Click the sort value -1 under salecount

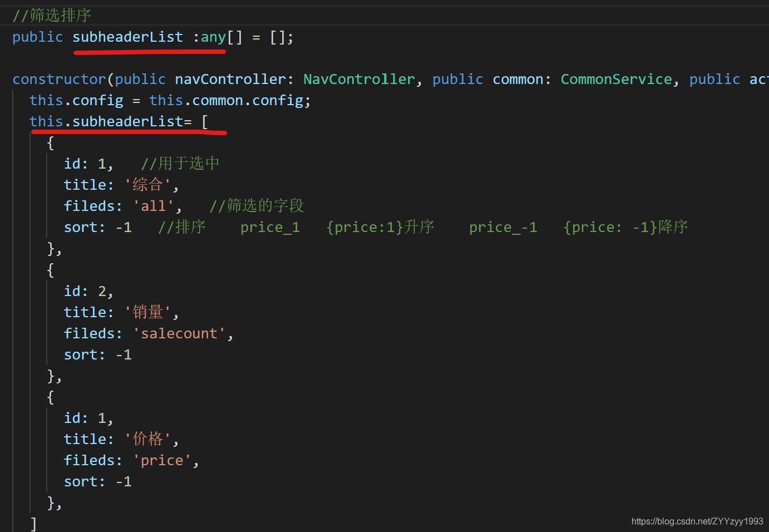click(124, 354)
